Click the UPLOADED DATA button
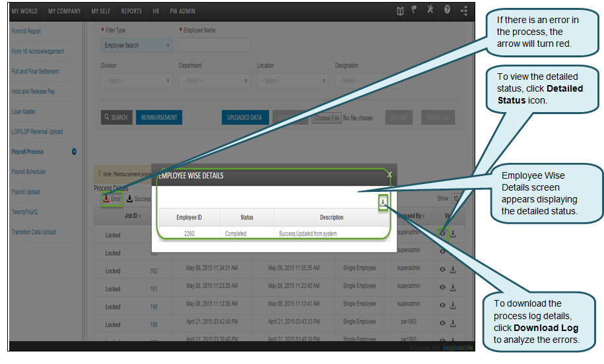 (244, 117)
